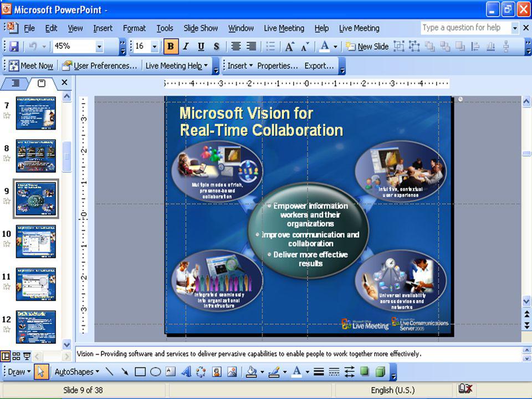Click the New Slide button

367,46
